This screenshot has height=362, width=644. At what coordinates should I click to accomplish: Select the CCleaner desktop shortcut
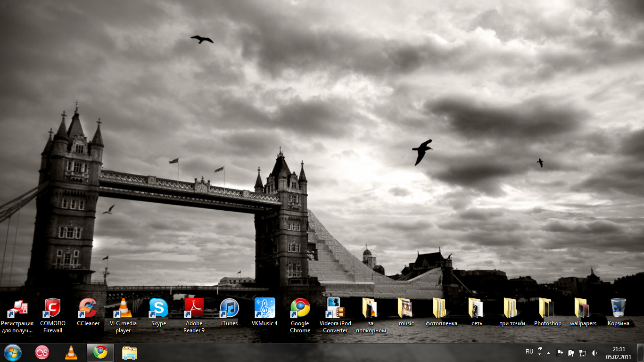[x=88, y=313]
